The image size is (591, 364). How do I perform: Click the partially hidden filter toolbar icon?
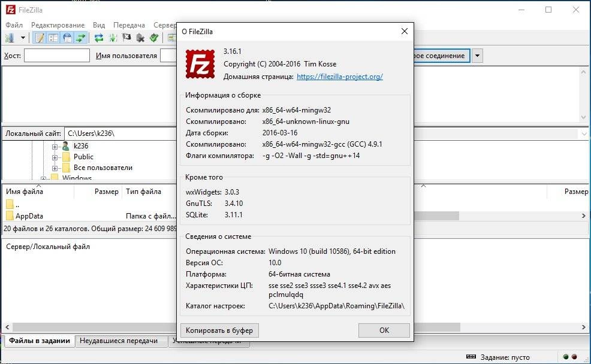click(x=172, y=38)
